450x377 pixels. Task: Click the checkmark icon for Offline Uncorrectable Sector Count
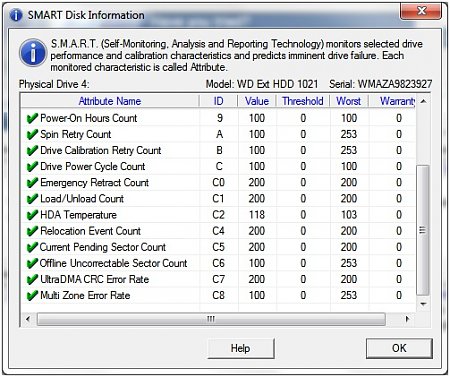(32, 263)
